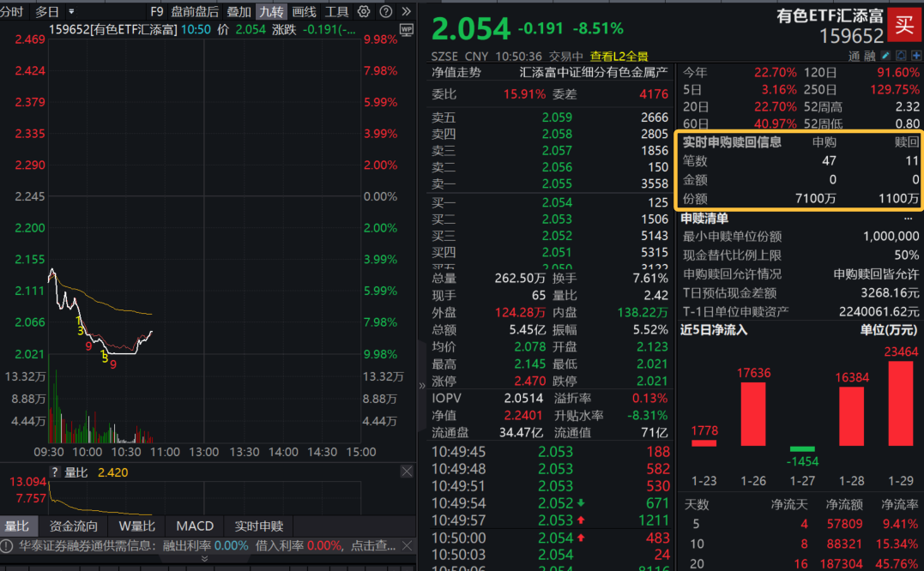Click the red 买 buy button
Image resolution: width=924 pixels, height=571 pixels.
tap(905, 25)
